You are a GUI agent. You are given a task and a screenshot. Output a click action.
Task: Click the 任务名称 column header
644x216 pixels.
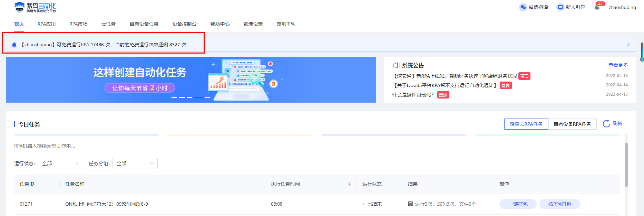(75, 184)
